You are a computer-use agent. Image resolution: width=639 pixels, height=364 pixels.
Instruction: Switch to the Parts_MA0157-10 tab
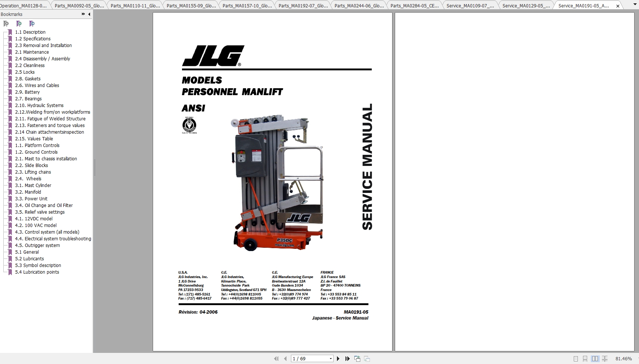click(247, 6)
